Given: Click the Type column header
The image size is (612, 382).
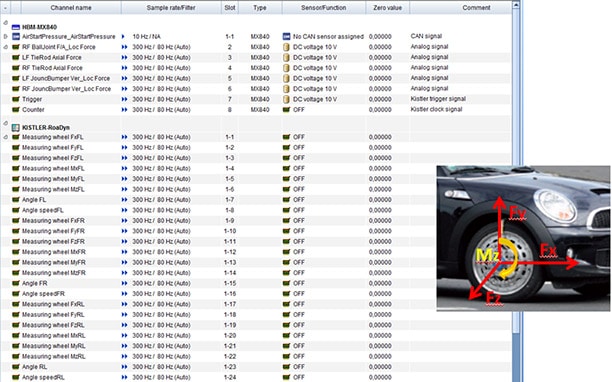Looking at the screenshot, I should (x=260, y=7).
